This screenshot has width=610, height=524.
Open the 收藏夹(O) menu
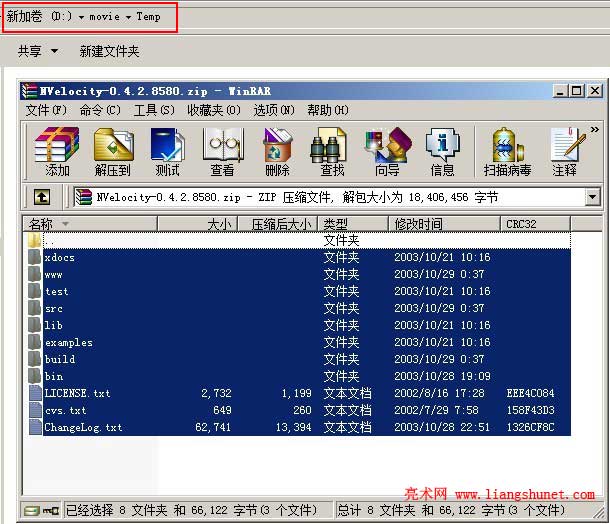point(214,110)
